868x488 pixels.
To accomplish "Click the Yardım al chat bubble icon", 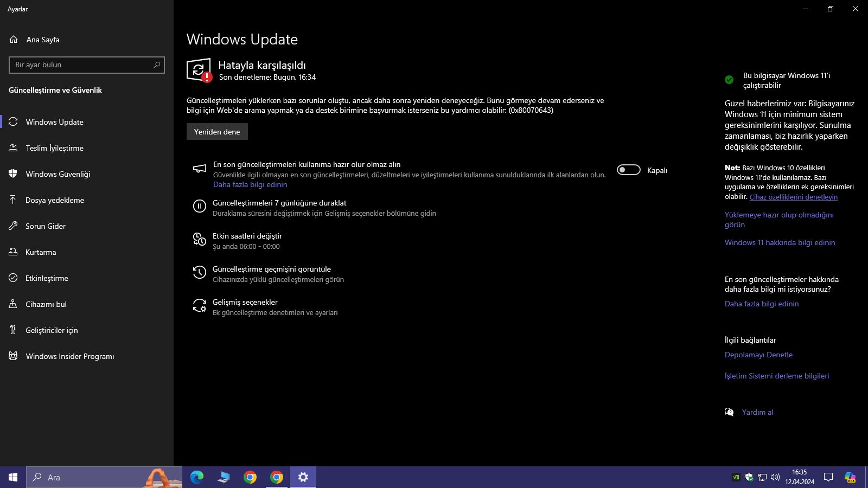I will 729,412.
